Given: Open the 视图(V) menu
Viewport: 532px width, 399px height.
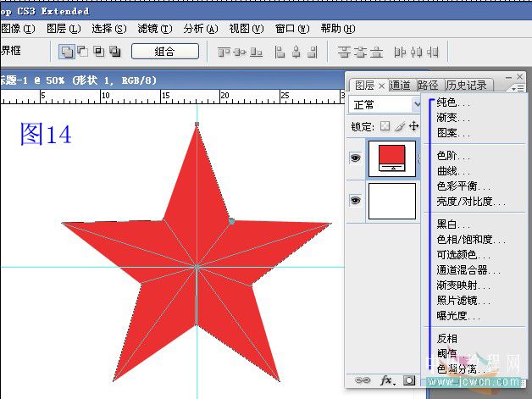Looking at the screenshot, I should point(247,29).
